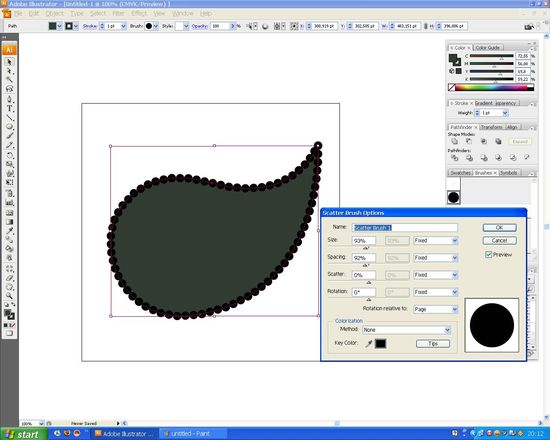Open the Spacing method Fixed dropdown

(x=436, y=258)
